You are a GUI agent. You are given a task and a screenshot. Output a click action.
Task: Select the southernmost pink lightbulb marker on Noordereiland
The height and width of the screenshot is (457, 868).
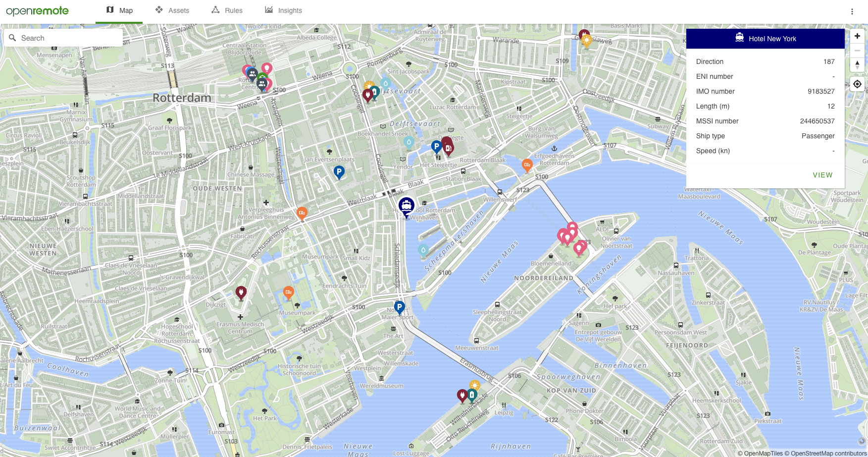pos(578,248)
